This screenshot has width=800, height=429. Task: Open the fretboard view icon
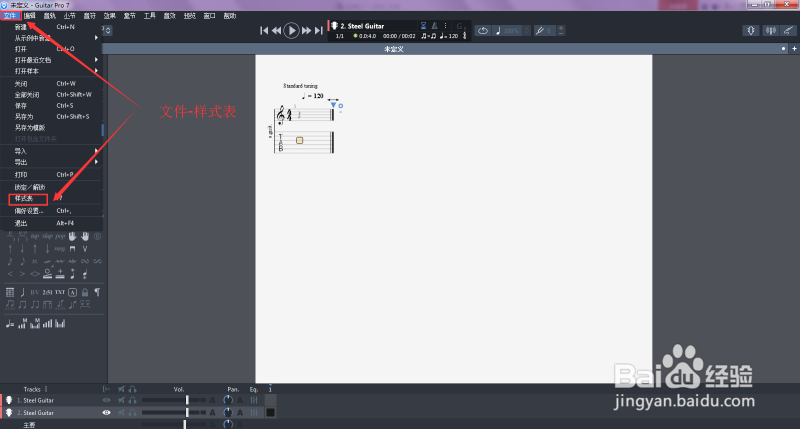(x=751, y=31)
